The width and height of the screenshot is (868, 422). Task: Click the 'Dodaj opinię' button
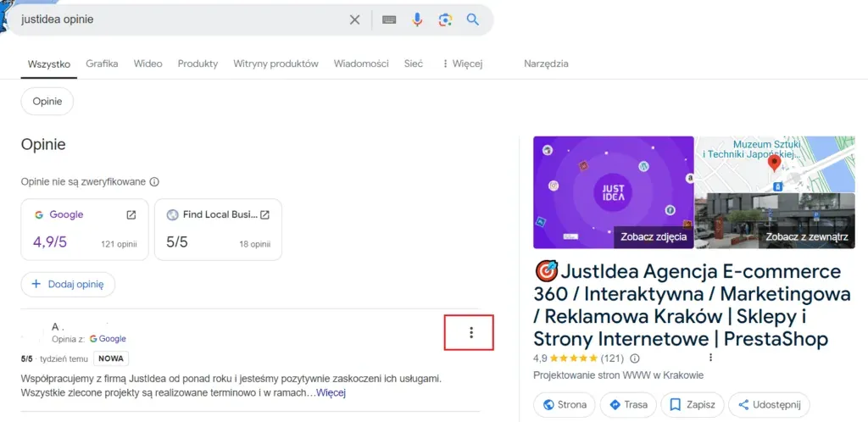click(x=68, y=284)
